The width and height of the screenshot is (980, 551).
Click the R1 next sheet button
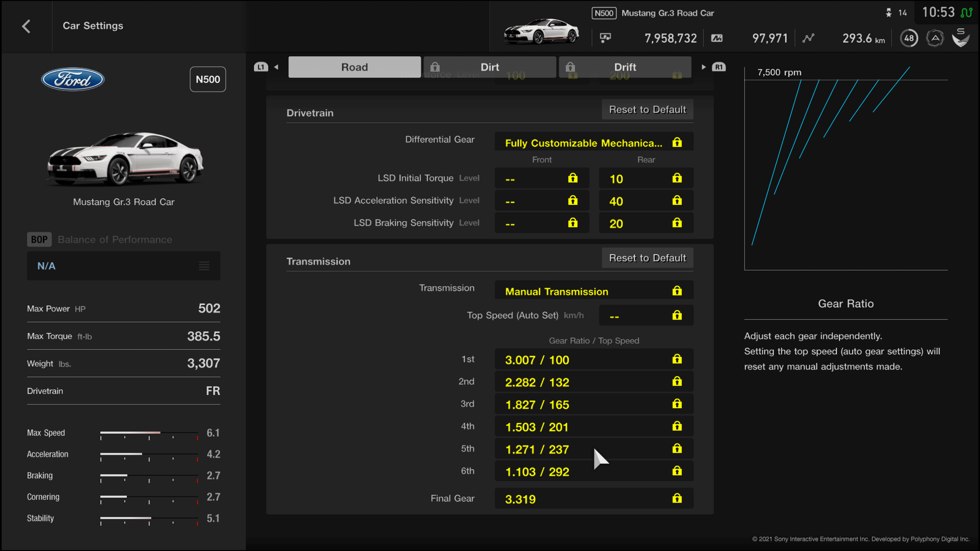click(719, 67)
